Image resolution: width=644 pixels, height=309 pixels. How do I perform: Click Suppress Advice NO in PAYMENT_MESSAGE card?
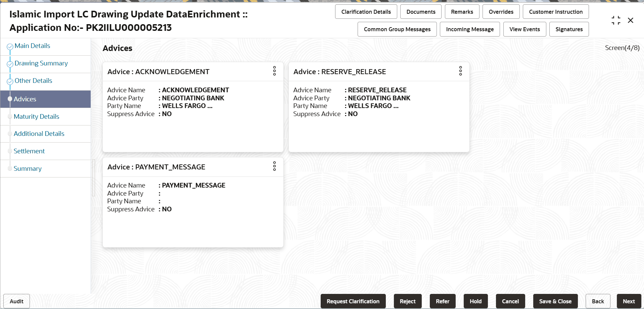pos(167,209)
